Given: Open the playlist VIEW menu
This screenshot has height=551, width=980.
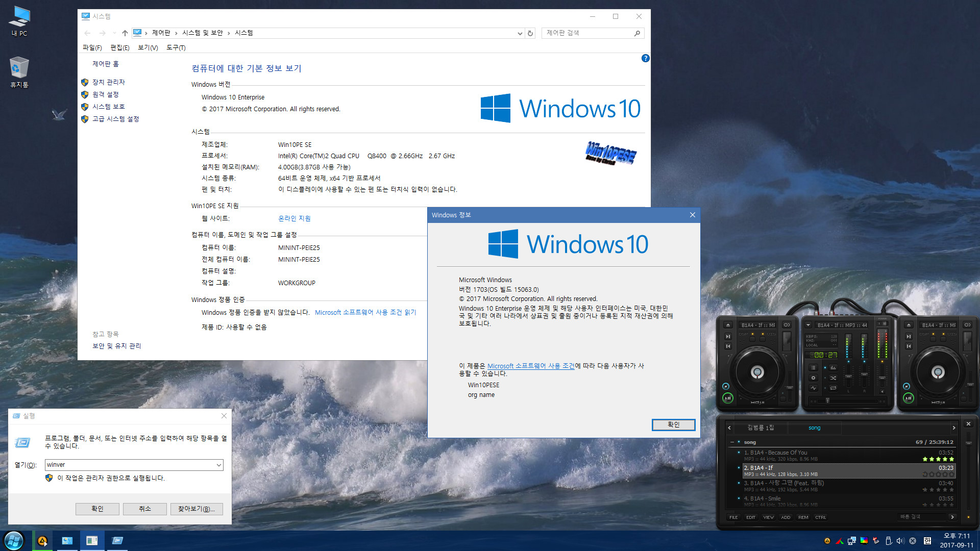Looking at the screenshot, I should (769, 517).
